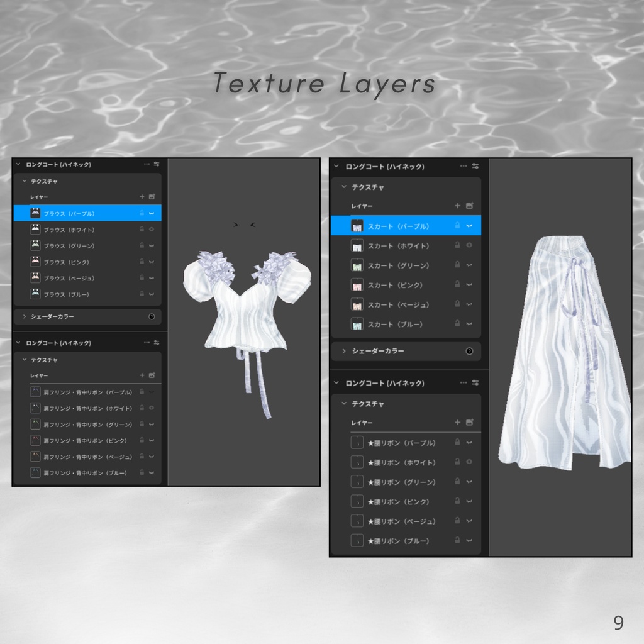This screenshot has height=644, width=644.
Task: Select the 肩フリンジ・背中リボン (ブルー) layer
Action: coord(87,473)
